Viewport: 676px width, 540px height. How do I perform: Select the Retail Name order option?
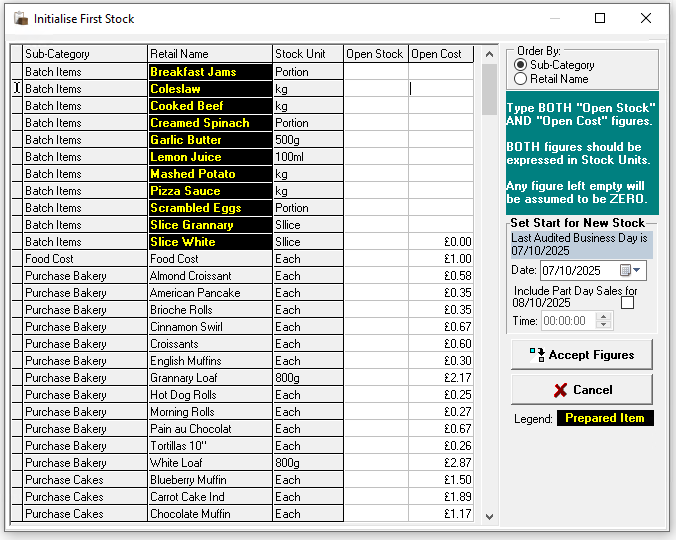coord(520,79)
